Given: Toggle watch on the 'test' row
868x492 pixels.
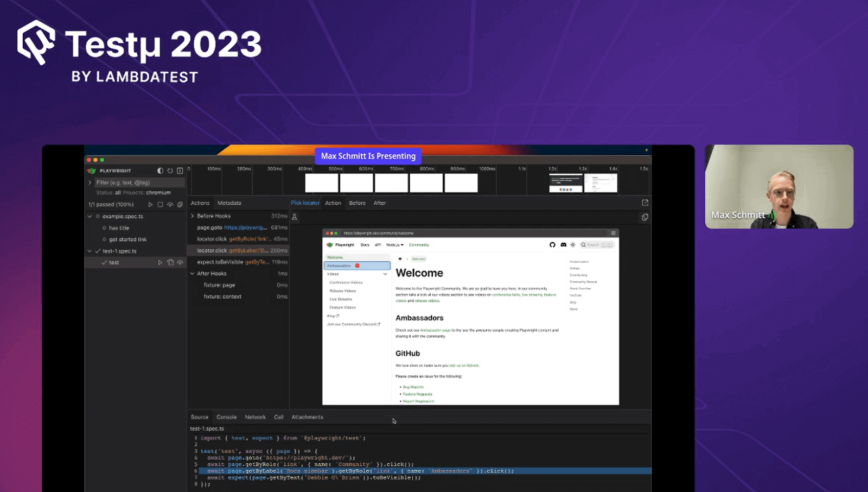Looking at the screenshot, I should click(180, 262).
